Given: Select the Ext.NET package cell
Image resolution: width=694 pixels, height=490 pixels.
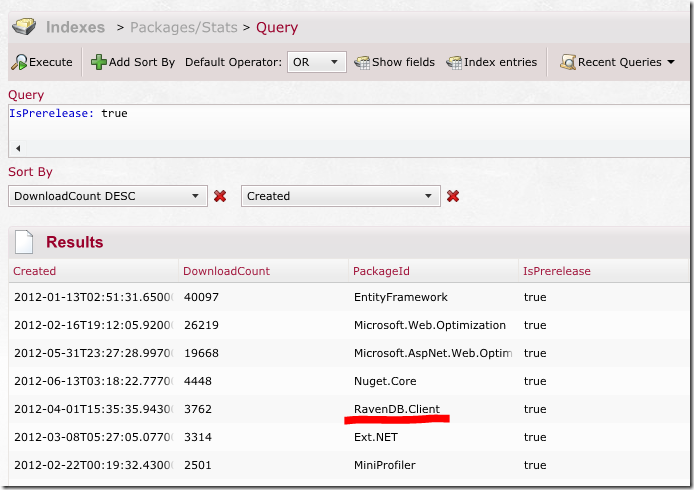Looking at the screenshot, I should click(376, 437).
